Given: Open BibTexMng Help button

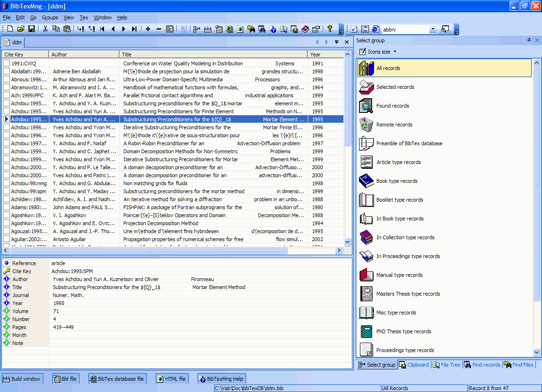Looking at the screenshot, I should [222, 379].
